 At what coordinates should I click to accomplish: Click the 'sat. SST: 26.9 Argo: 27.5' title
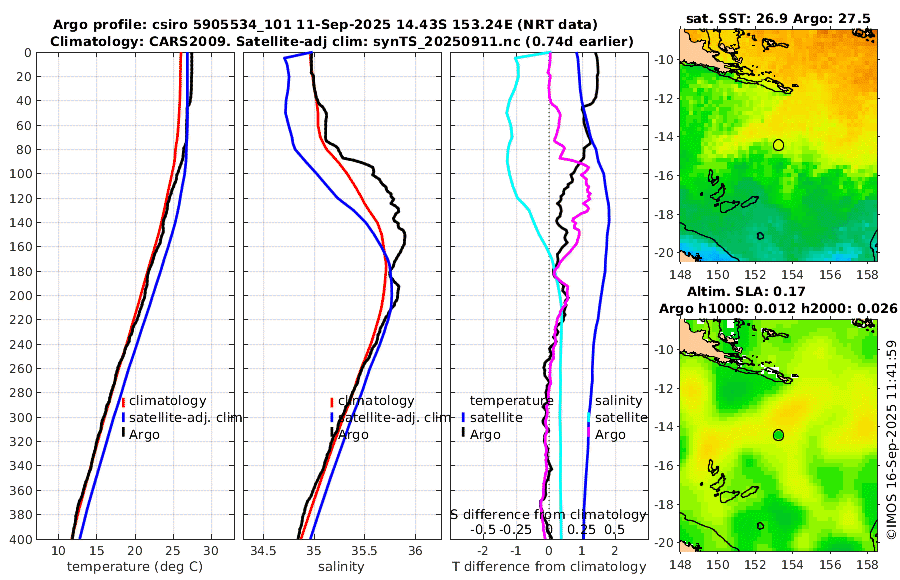click(x=778, y=18)
